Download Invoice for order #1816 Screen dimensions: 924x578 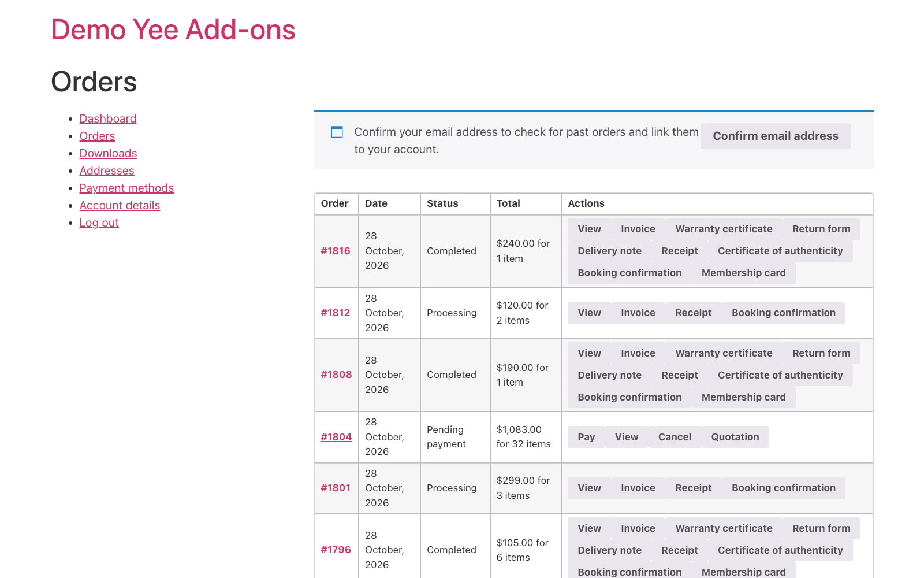click(638, 229)
